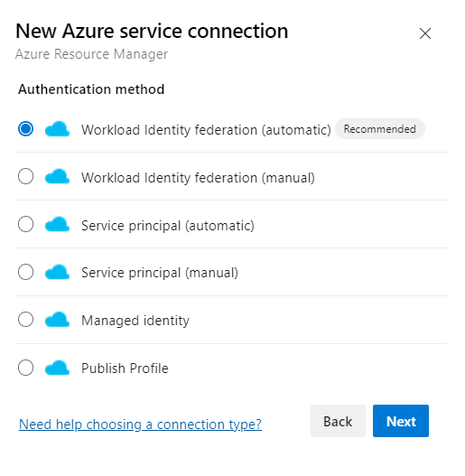This screenshot has width=465, height=476.
Task: Click the cloud icon beside Workload Identity federation (manual)
Action: (57, 177)
